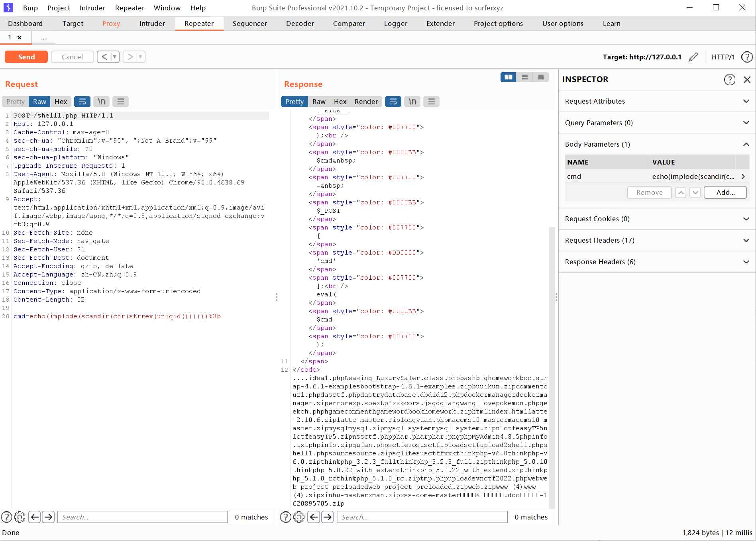Open help icon next to HTTP/1
The width and height of the screenshot is (756, 541).
(x=747, y=57)
